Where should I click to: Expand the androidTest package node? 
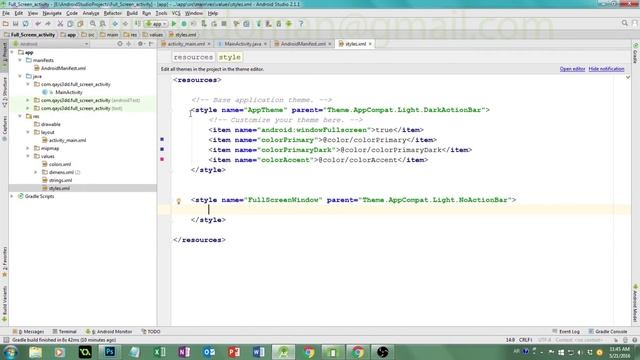point(28,100)
